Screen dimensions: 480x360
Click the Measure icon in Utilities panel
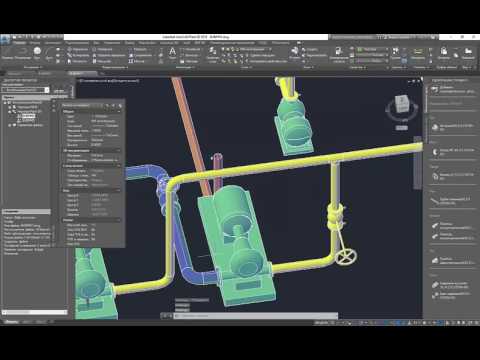[418, 53]
